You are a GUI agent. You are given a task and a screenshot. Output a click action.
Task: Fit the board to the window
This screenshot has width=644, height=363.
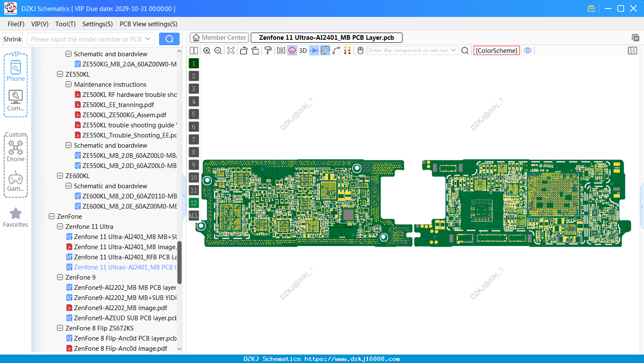pyautogui.click(x=231, y=50)
